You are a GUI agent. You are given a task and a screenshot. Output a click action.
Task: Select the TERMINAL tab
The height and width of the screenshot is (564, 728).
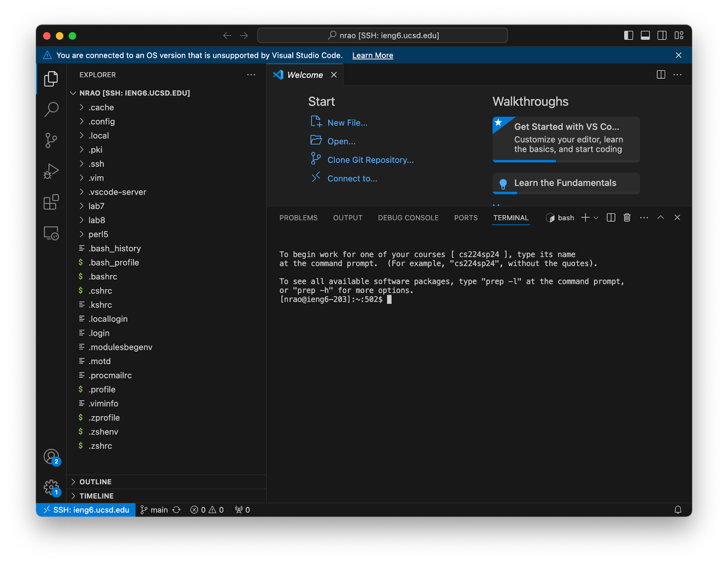tap(511, 218)
